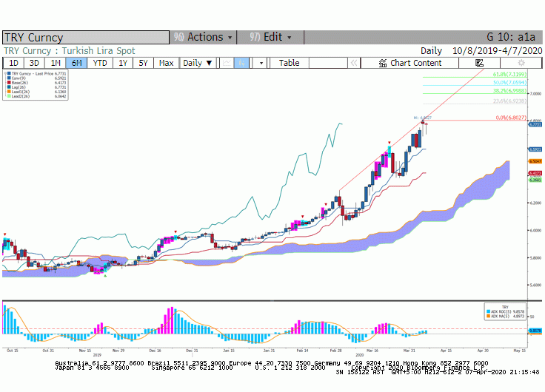This screenshot has height=392, width=545.
Task: Click the Conv(9) legend color marker
Action: pyautogui.click(x=9, y=78)
